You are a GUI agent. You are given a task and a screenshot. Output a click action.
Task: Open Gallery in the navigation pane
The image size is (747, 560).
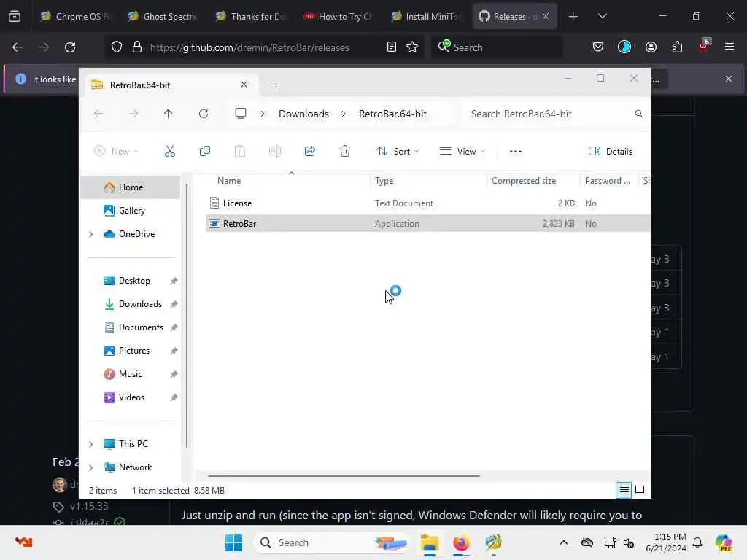pyautogui.click(x=131, y=211)
